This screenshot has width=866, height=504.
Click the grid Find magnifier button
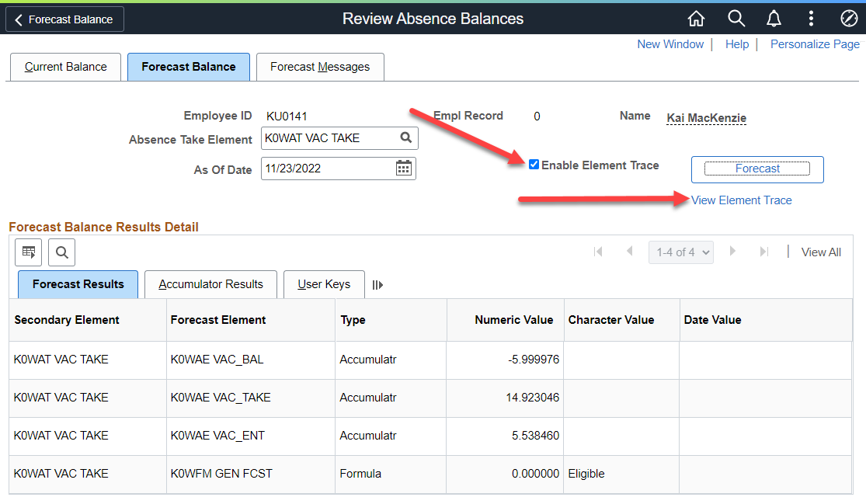click(x=61, y=252)
